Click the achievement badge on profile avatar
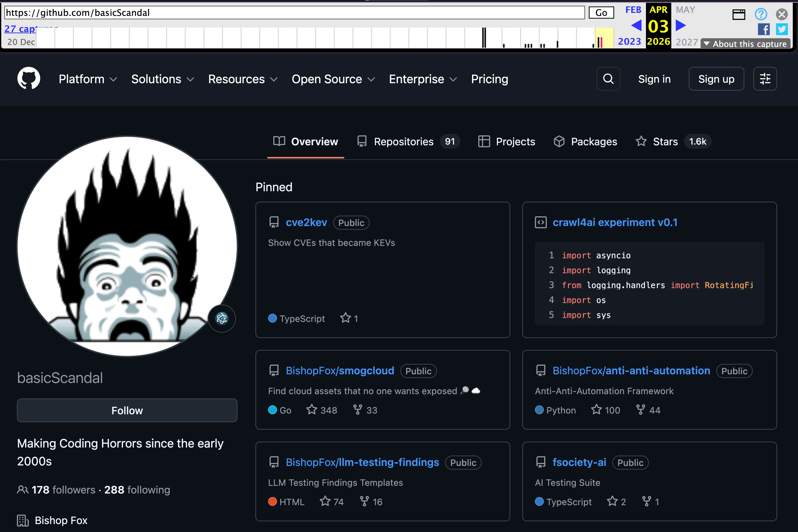Viewport: 798px width, 532px height. (222, 318)
